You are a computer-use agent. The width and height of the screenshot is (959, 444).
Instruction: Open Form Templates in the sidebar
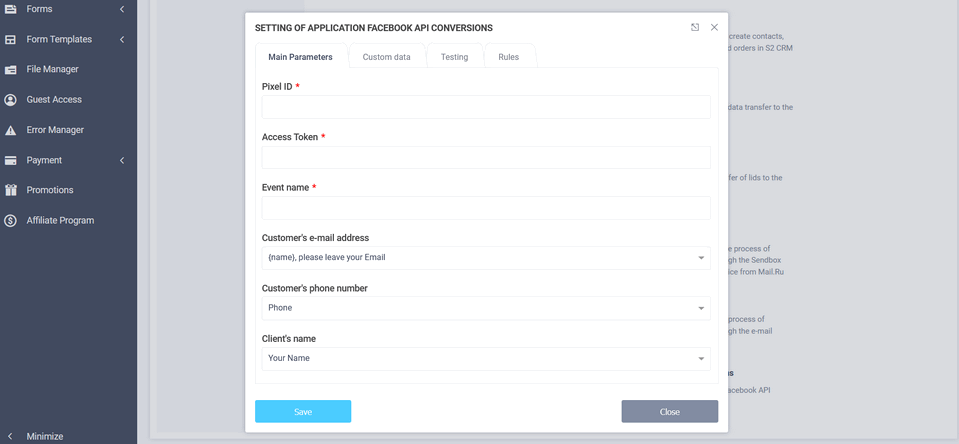tap(59, 39)
